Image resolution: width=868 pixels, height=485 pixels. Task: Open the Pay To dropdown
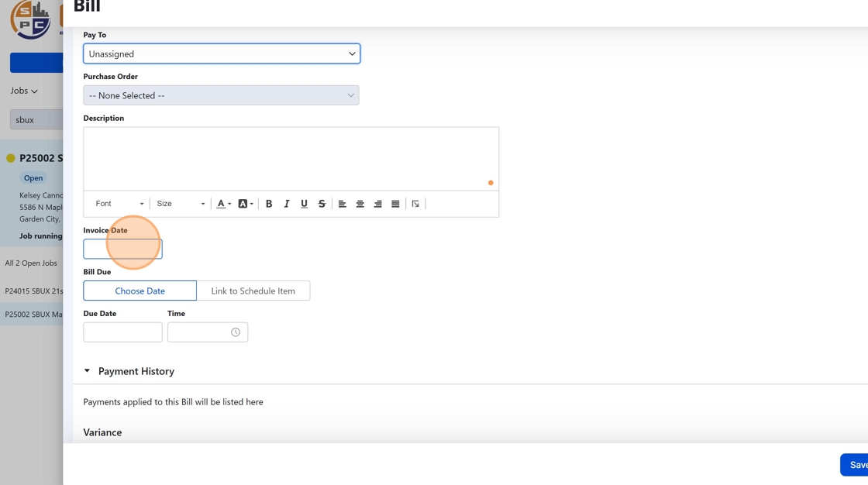(x=222, y=53)
